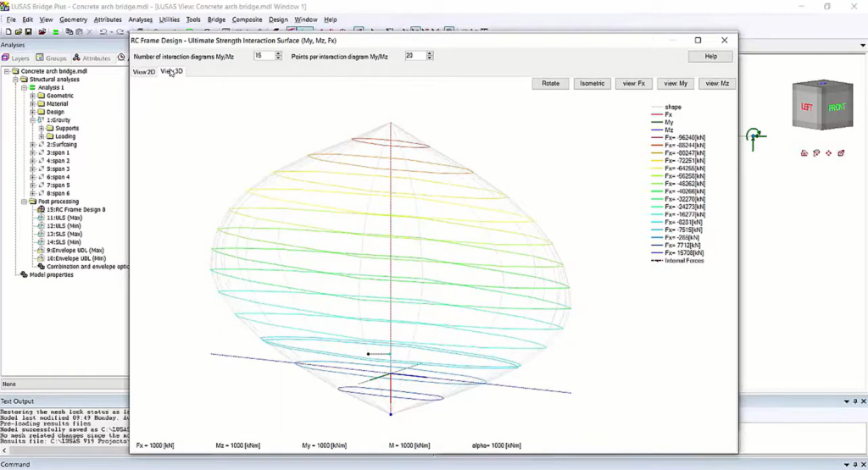Open the Bridge menu
Screen dimensions: 868x470
point(216,19)
